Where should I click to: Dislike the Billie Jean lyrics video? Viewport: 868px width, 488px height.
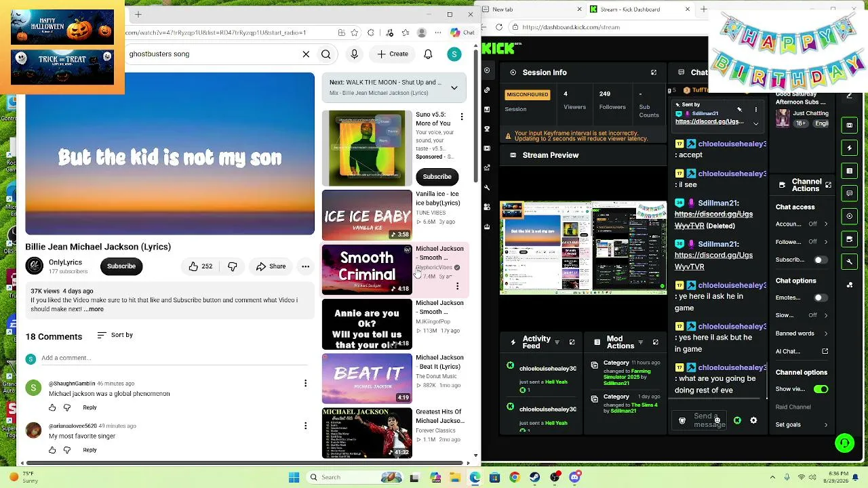pyautogui.click(x=233, y=266)
